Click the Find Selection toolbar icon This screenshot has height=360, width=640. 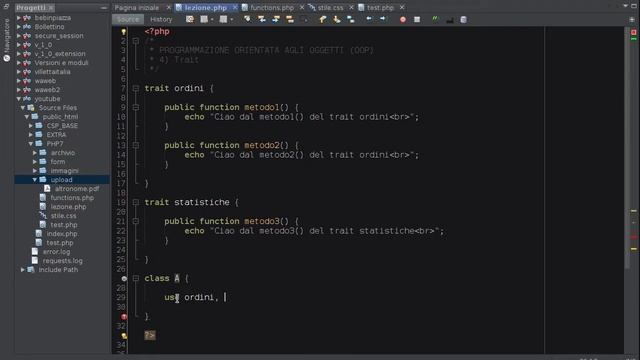(247, 19)
